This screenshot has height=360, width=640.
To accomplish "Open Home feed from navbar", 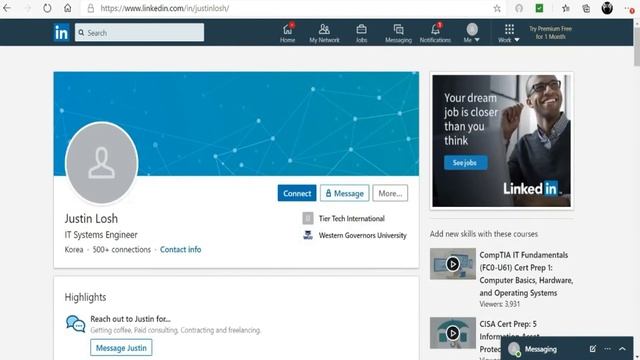I will point(287,33).
